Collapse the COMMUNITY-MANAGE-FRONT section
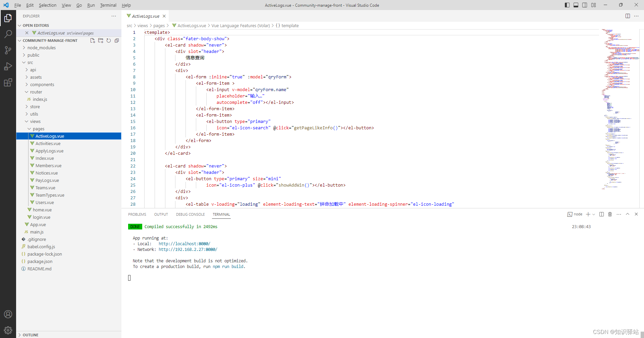Viewport: 644px width, 338px height. tap(50, 41)
